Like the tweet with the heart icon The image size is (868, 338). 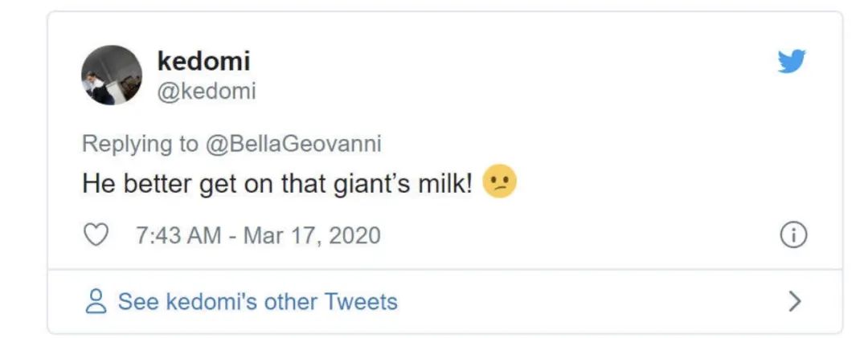click(x=96, y=236)
